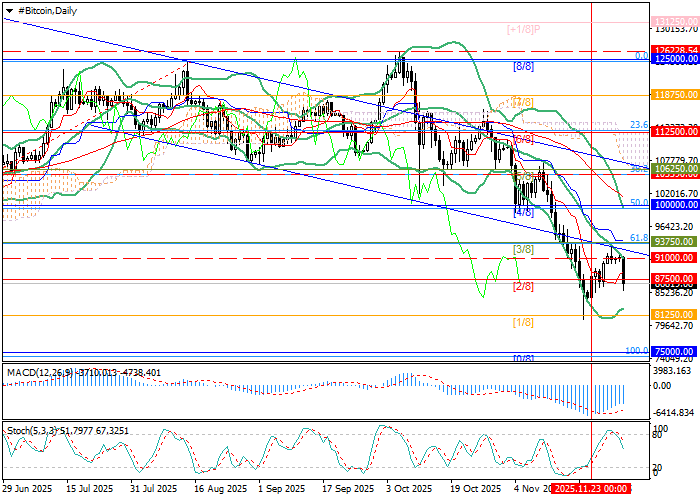
Task: Select the [1/8] Murrey level label
Action: click(522, 322)
